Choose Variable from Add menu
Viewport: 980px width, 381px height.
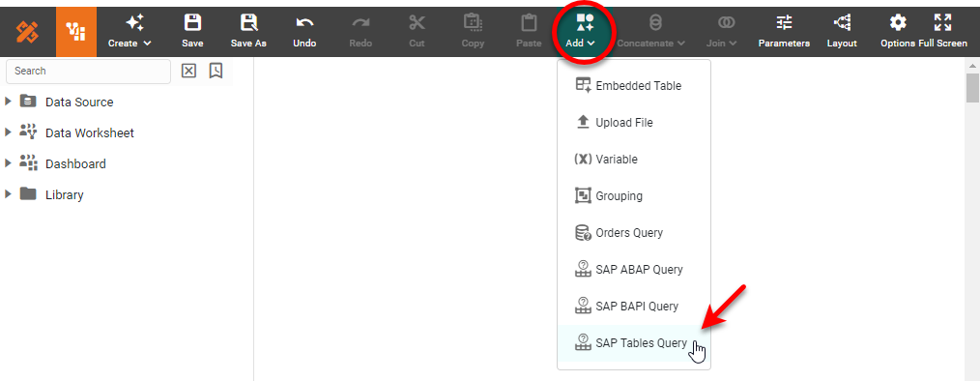pos(634,160)
